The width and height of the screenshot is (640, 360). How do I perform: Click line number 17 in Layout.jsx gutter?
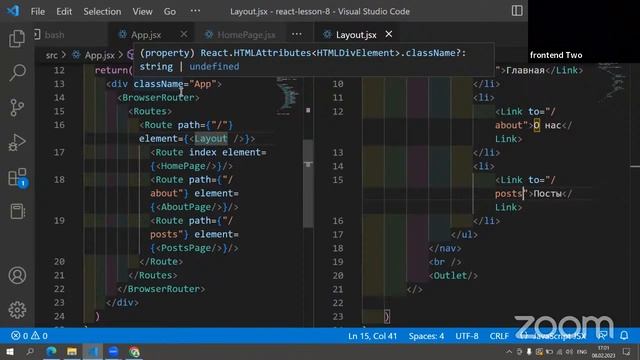point(338,235)
